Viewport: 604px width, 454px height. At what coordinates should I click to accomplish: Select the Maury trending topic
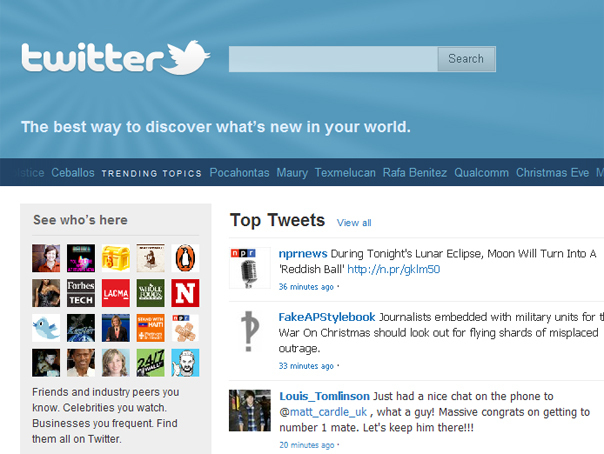[292, 173]
